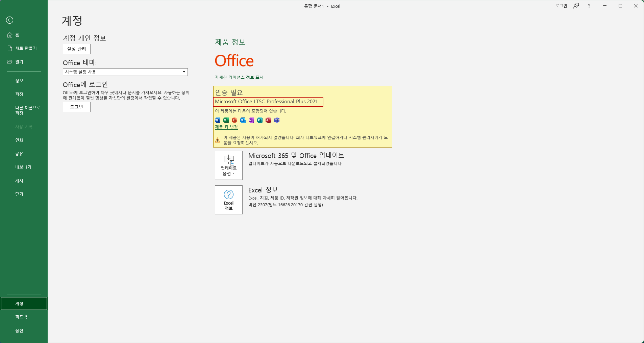The width and height of the screenshot is (644, 343).
Task: Click the OneNote app icon
Action: [x=251, y=120]
